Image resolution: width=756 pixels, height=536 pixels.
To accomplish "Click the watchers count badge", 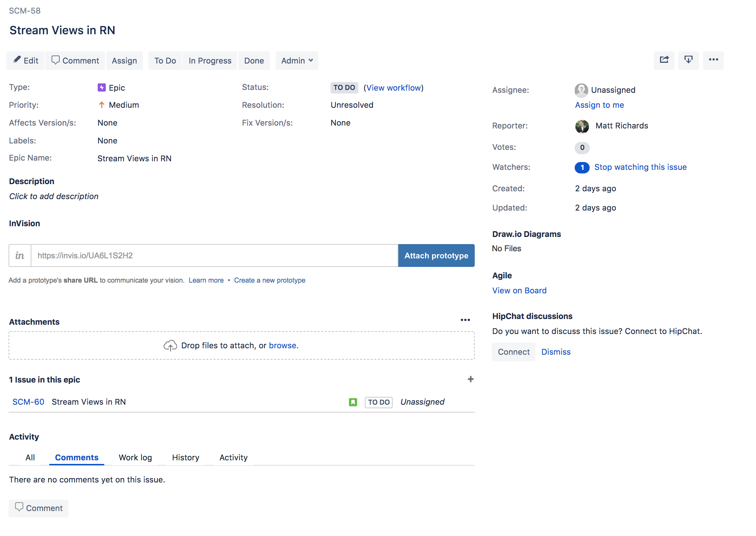I will click(x=582, y=167).
